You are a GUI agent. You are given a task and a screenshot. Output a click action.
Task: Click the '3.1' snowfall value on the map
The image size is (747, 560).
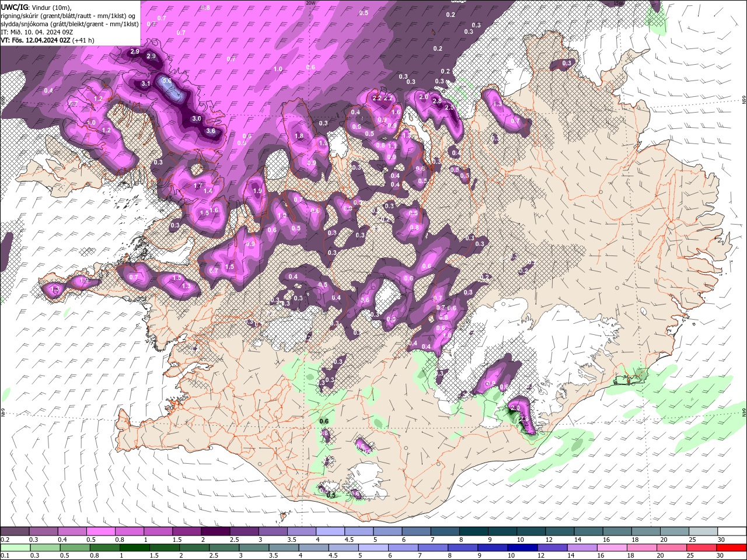[x=146, y=84]
